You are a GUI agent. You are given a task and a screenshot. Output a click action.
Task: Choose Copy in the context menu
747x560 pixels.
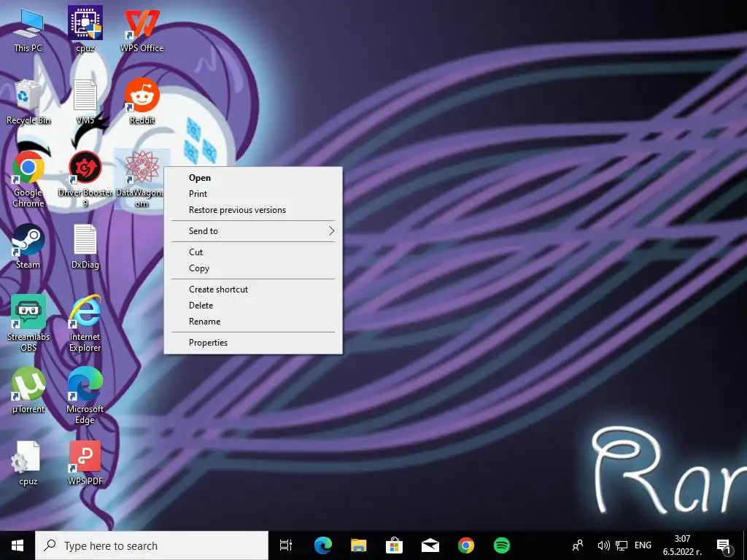click(x=253, y=268)
